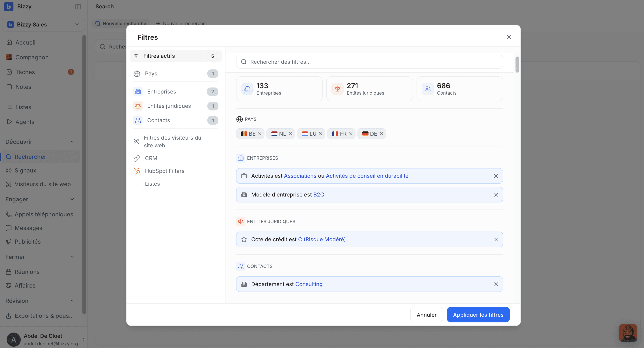Click Annuler to cancel filters
The image size is (644, 348).
point(426,315)
